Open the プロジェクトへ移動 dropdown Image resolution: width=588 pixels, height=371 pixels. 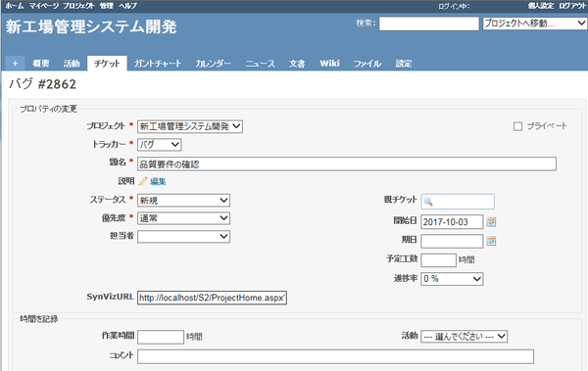pos(534,23)
